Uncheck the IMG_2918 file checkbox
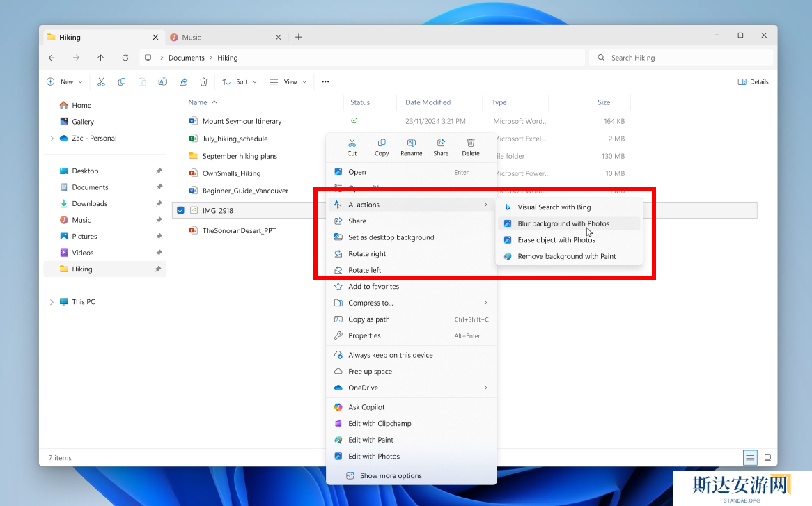Screen dimensions: 812x506 click(x=181, y=210)
